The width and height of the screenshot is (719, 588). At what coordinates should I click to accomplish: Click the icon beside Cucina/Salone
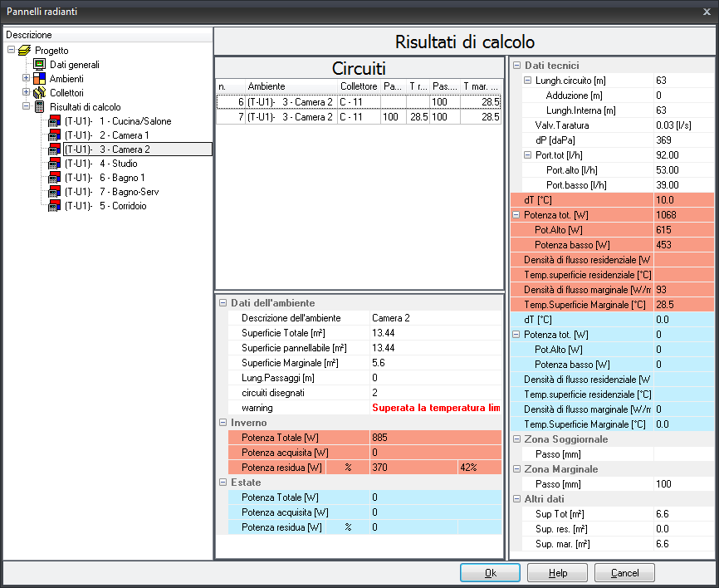point(54,121)
